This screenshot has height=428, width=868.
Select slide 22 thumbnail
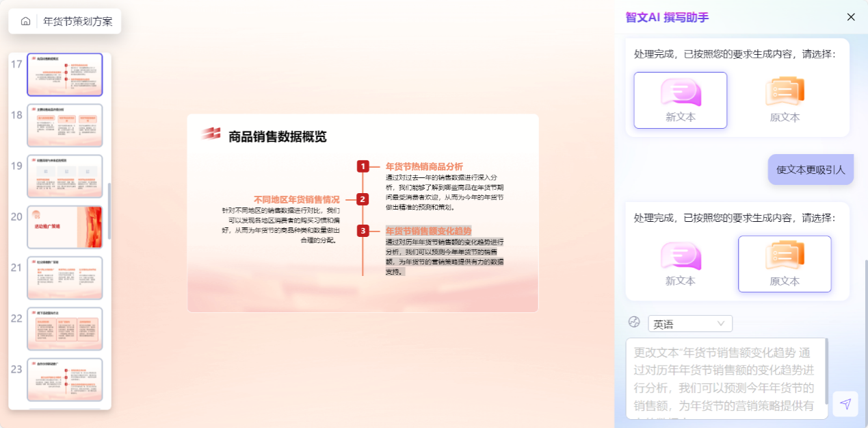65,328
